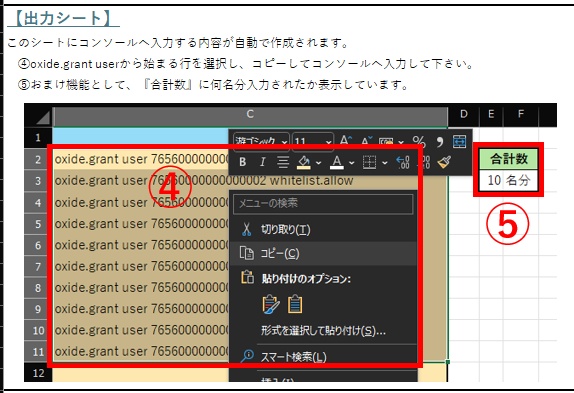The width and height of the screenshot is (574, 393).
Task: Apply the accounting number format icon
Action: [386, 142]
